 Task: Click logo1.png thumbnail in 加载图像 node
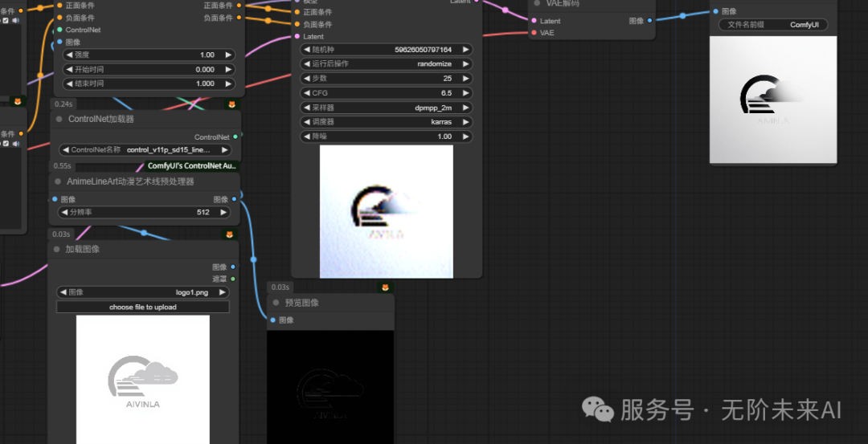[143, 379]
